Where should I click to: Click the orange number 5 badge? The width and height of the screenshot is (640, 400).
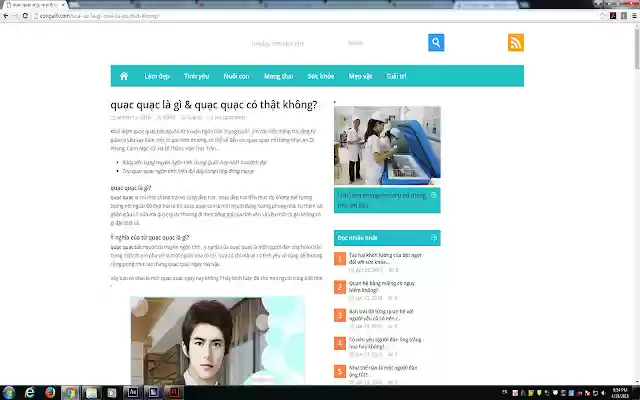click(340, 371)
